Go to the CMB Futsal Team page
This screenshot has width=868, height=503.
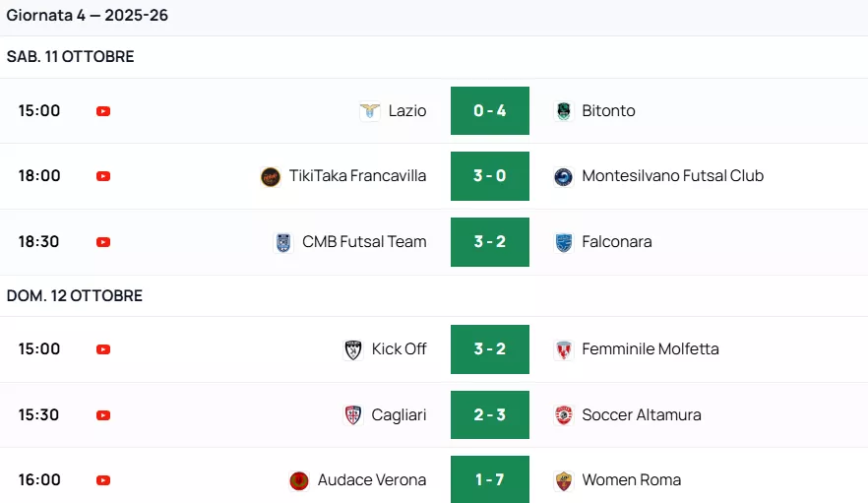[x=364, y=242]
